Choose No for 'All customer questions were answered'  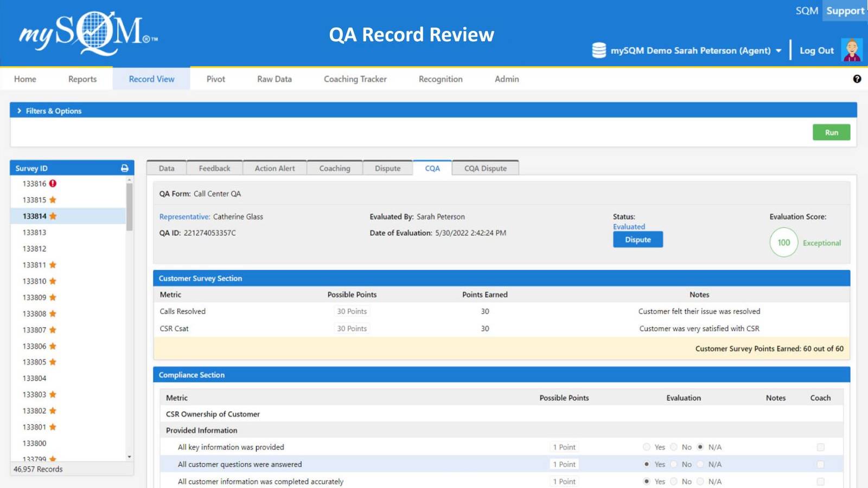pyautogui.click(x=674, y=464)
